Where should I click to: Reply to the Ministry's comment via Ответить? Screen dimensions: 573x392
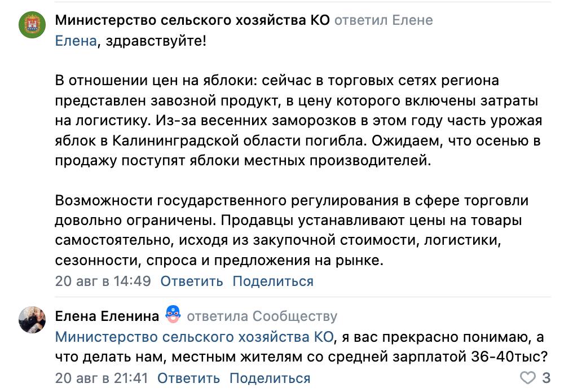[x=192, y=281]
